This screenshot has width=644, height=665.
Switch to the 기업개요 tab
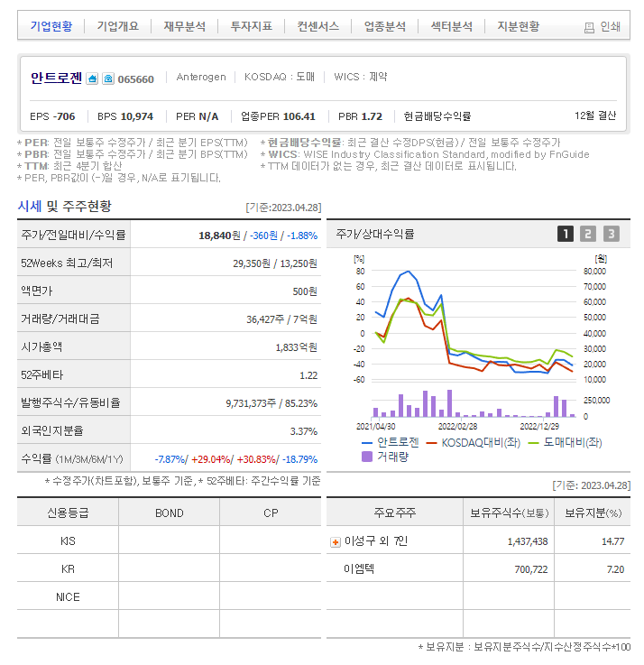(118, 26)
